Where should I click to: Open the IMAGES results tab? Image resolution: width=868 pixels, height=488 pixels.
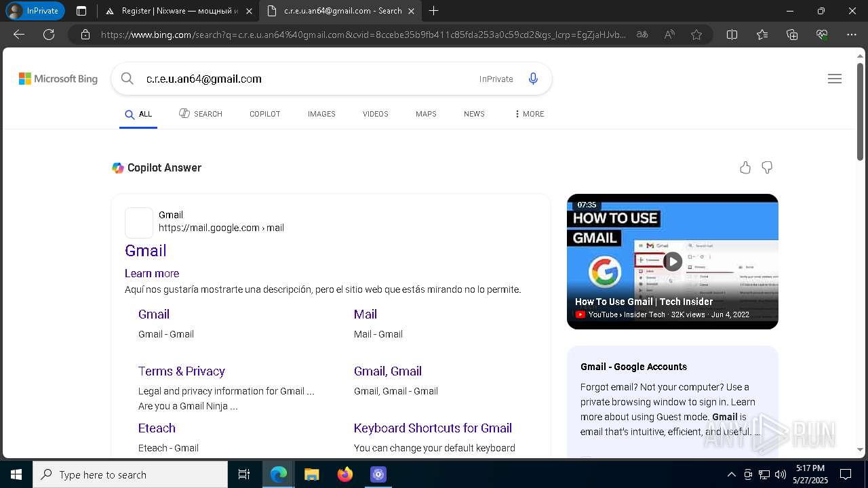(321, 114)
